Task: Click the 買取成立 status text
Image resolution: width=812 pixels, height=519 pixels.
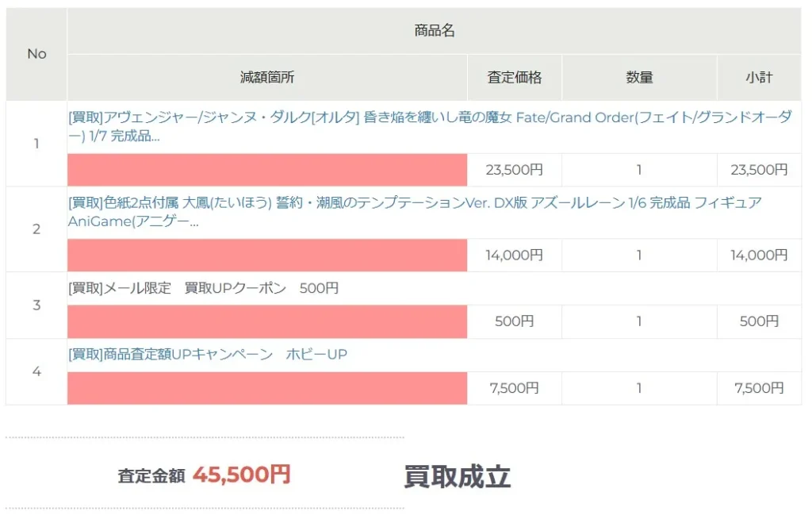Action: 457,477
